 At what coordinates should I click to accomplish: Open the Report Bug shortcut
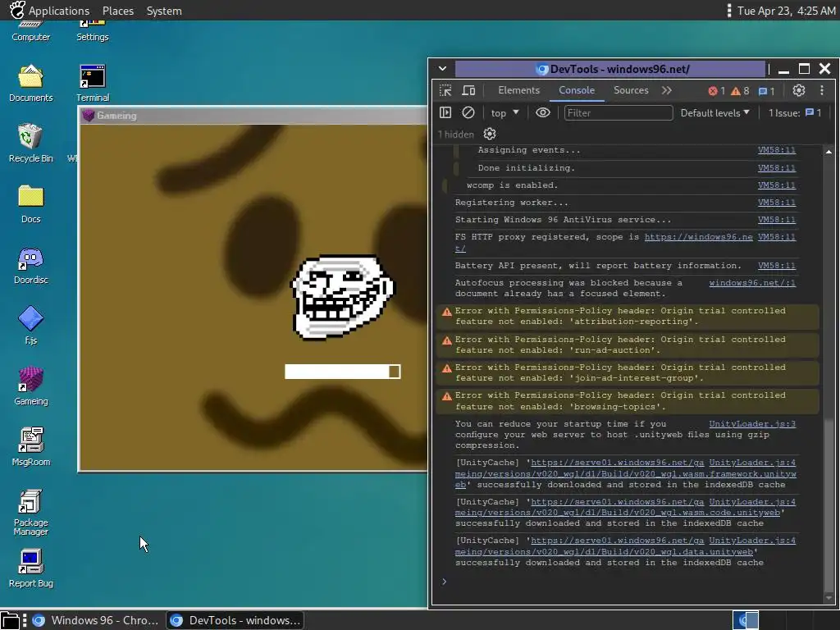30,568
